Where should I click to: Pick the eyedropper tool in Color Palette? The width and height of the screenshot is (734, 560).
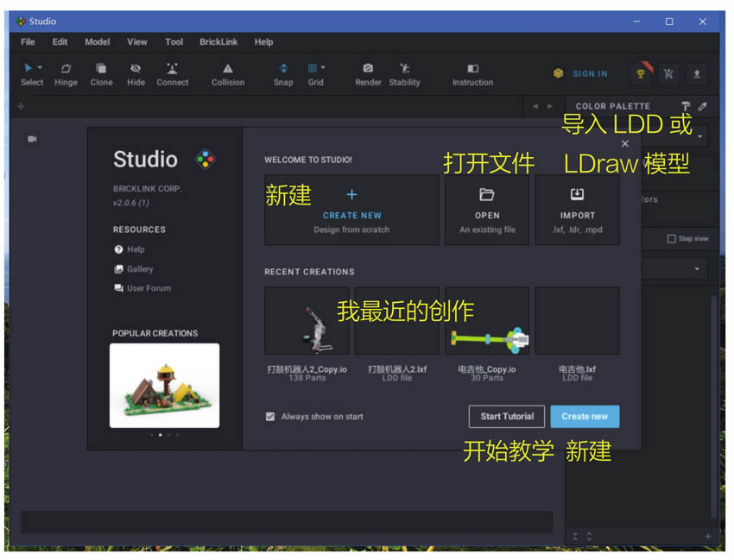point(703,106)
